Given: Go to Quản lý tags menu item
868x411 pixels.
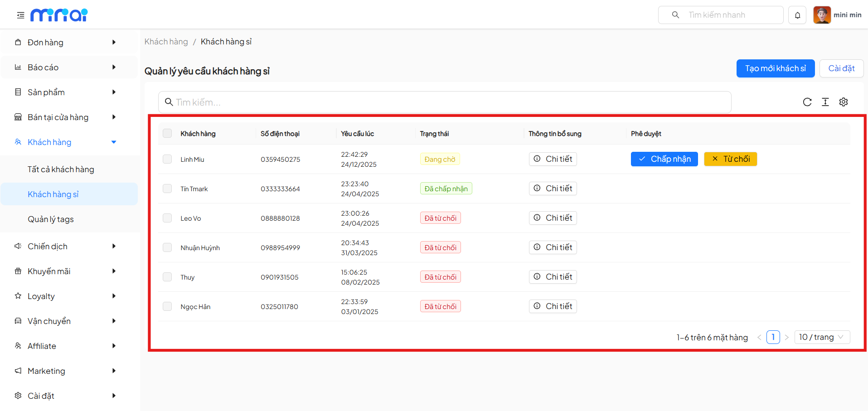Looking at the screenshot, I should click(x=51, y=219).
